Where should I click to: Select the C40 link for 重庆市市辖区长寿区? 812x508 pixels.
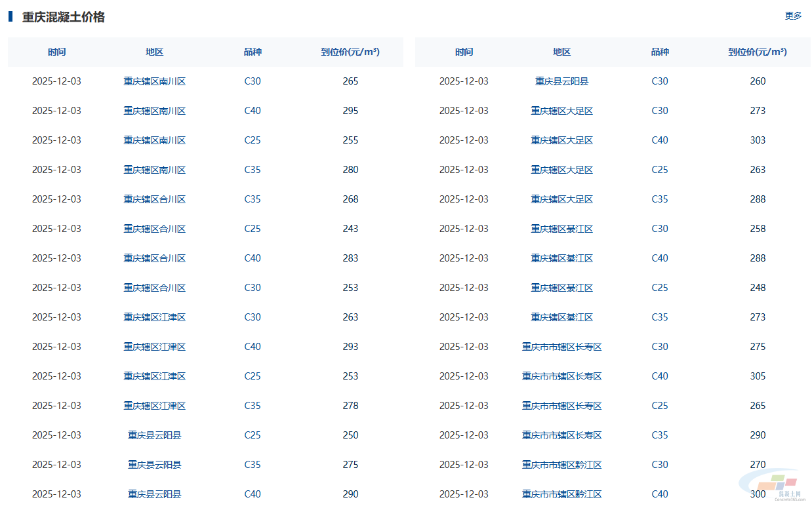[x=660, y=376]
